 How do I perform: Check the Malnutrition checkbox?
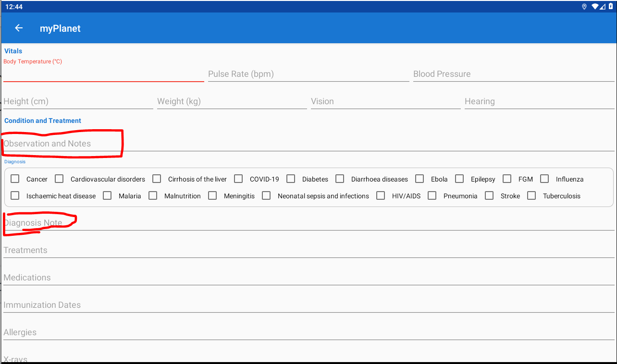(x=152, y=195)
